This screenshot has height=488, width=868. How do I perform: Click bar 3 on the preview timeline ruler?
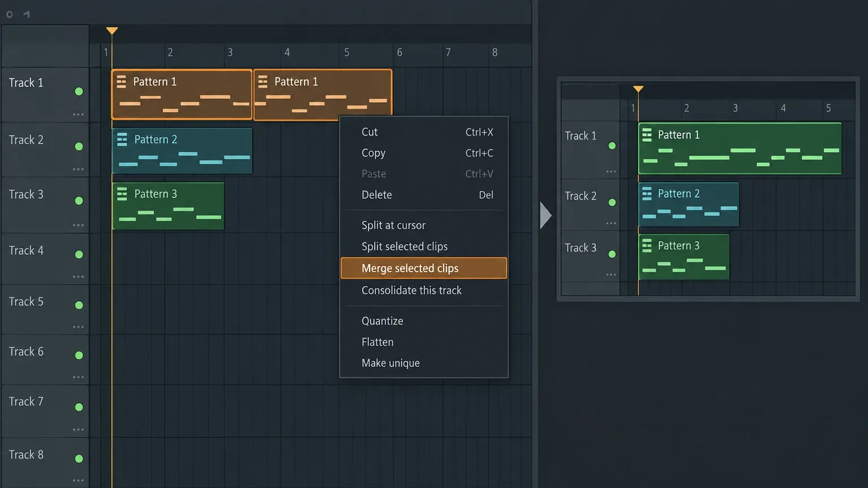(x=735, y=108)
